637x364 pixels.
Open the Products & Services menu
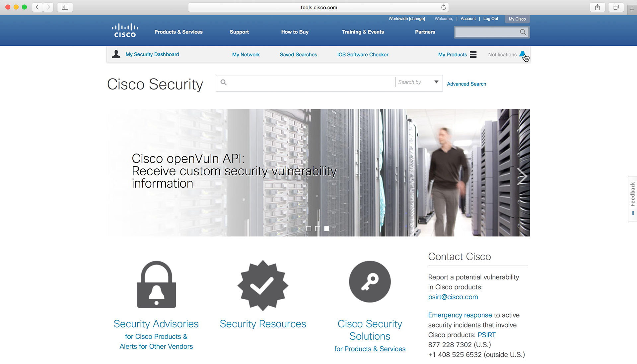point(178,32)
